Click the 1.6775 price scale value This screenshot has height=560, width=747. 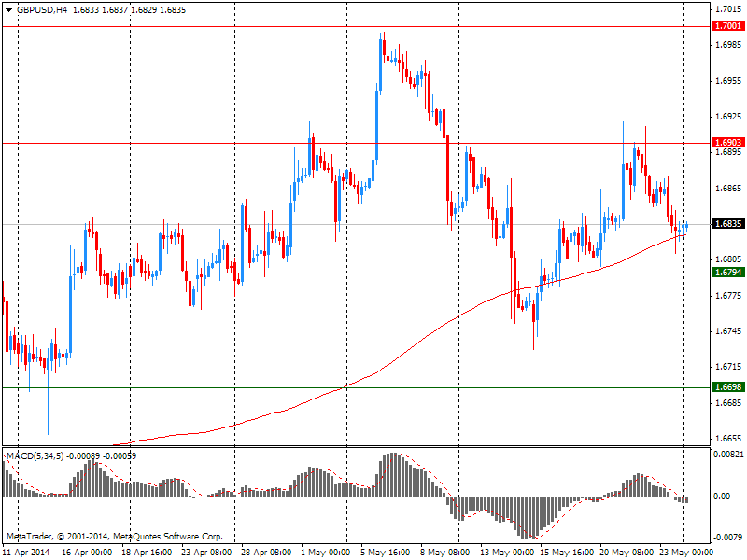(x=728, y=296)
